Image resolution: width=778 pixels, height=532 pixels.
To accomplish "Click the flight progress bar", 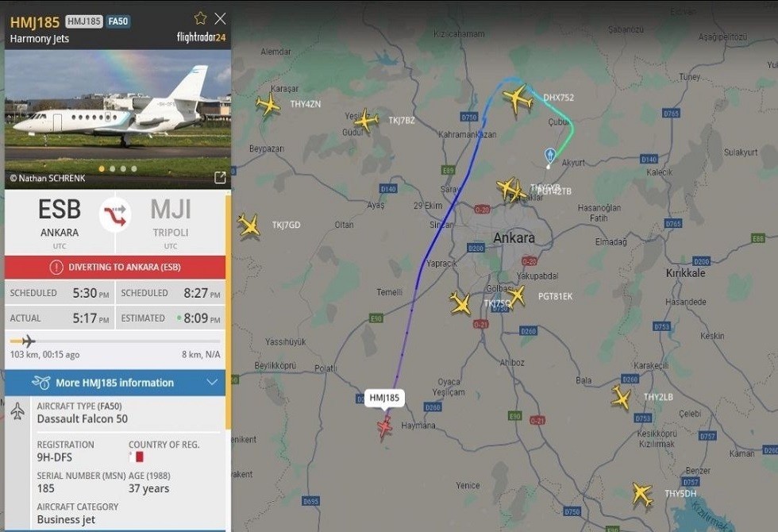I will (x=115, y=341).
